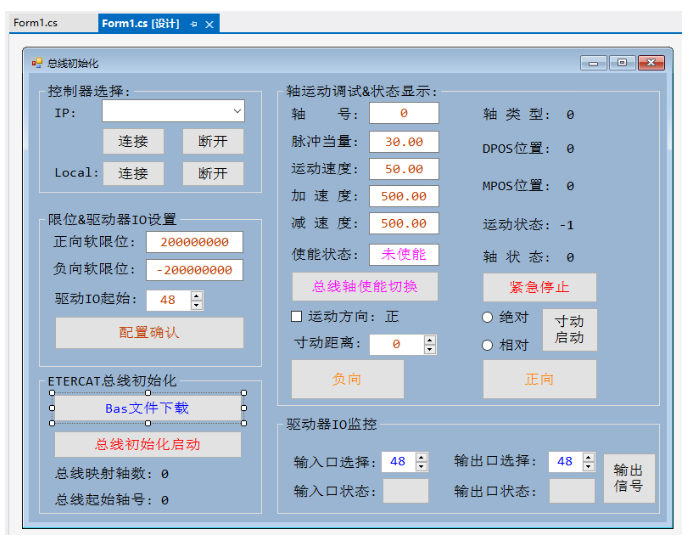Click the 驱动IO起始 numeric field showing 48
This screenshot has width=690, height=547.
point(169,300)
